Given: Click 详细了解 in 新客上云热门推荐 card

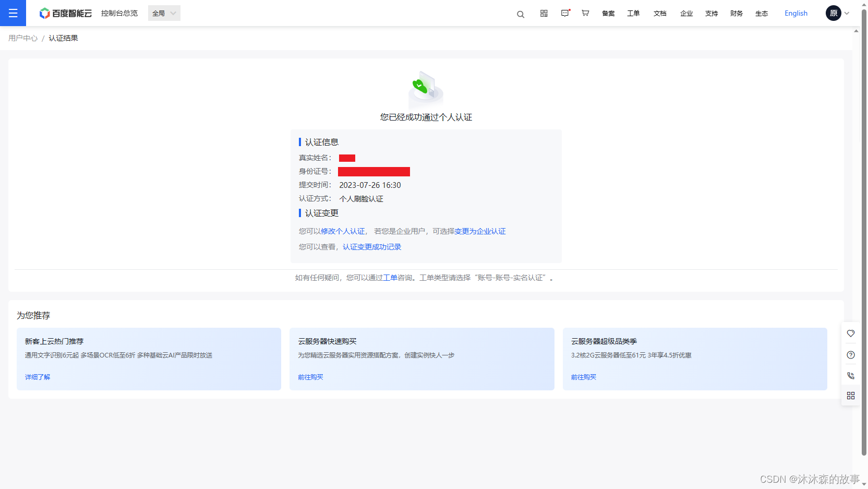Looking at the screenshot, I should pyautogui.click(x=38, y=377).
